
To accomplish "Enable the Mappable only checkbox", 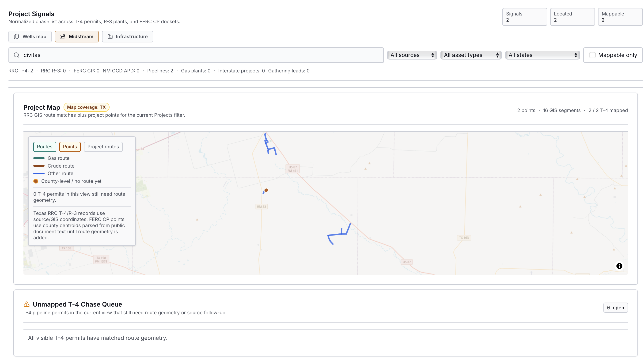I will 592,55.
